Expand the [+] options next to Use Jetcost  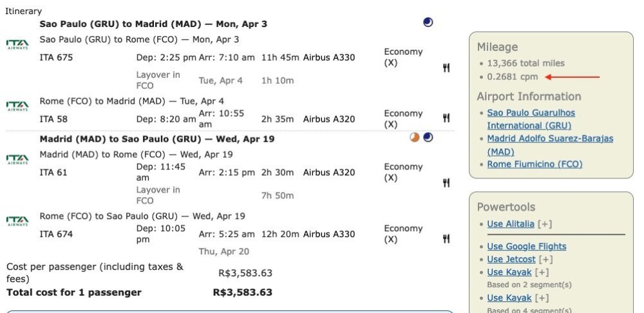545,260
